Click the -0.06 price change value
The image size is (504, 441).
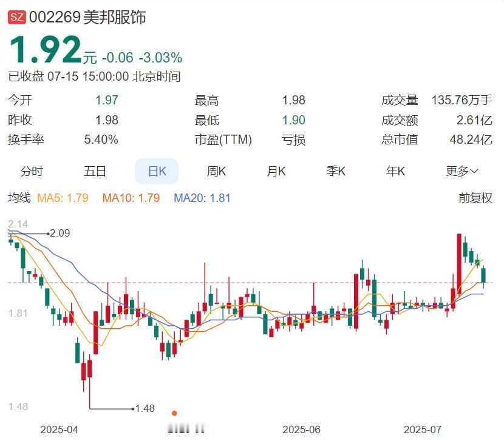point(118,58)
